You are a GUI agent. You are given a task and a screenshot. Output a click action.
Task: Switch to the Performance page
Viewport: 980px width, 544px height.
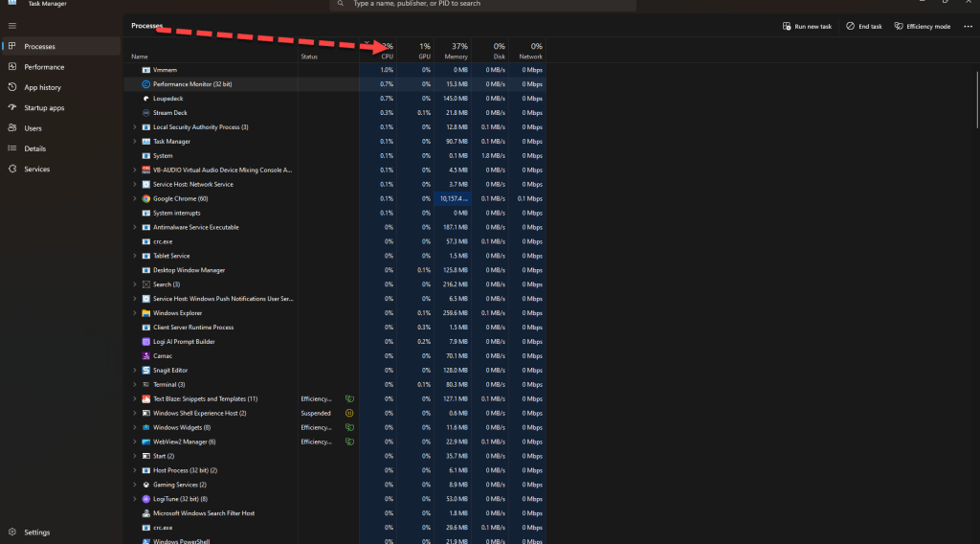point(60,67)
